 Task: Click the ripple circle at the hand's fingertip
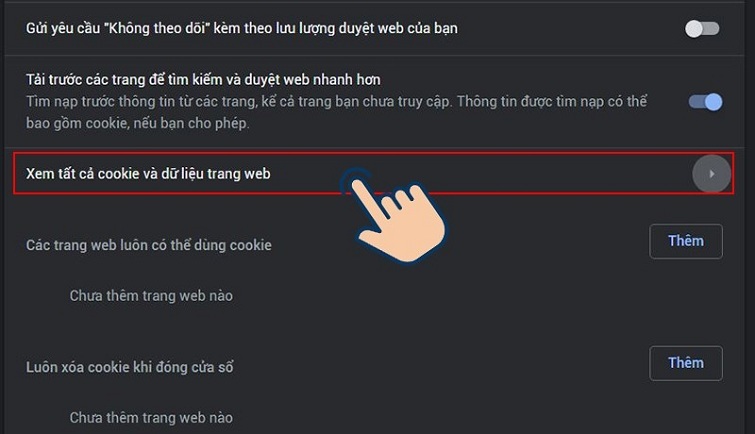click(x=357, y=183)
